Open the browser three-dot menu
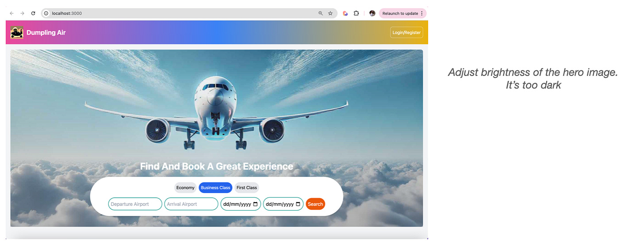The height and width of the screenshot is (250, 644). pyautogui.click(x=422, y=13)
